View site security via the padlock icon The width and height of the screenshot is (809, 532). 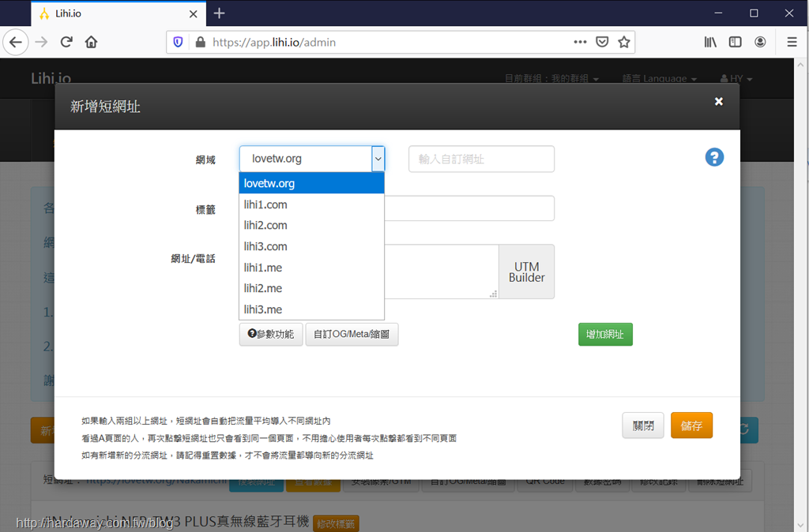[201, 43]
